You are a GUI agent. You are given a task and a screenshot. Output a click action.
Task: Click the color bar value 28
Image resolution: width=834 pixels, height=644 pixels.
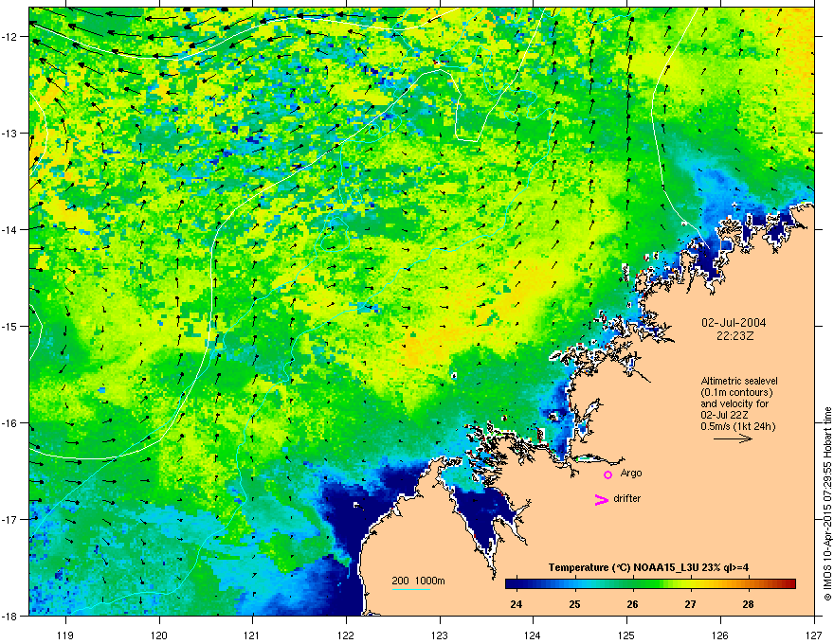(749, 604)
